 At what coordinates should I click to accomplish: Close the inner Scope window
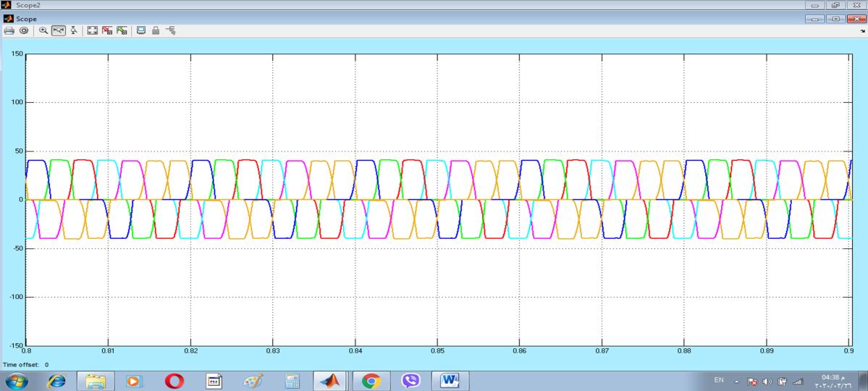856,19
